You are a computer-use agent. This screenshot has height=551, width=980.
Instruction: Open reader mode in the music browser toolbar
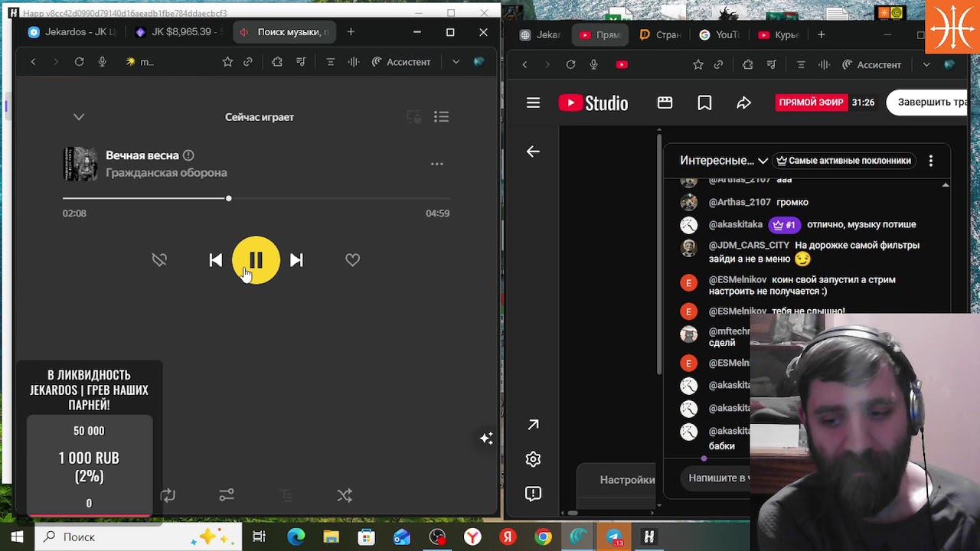330,62
